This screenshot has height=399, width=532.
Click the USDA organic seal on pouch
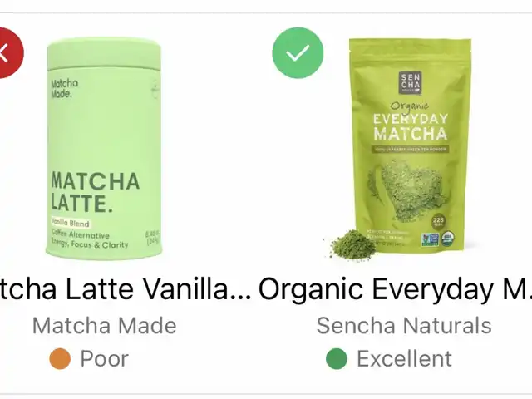(x=449, y=239)
